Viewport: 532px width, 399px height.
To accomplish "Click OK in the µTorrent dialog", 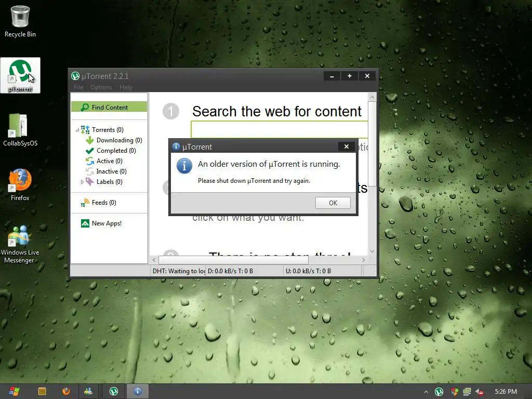I will tap(332, 203).
